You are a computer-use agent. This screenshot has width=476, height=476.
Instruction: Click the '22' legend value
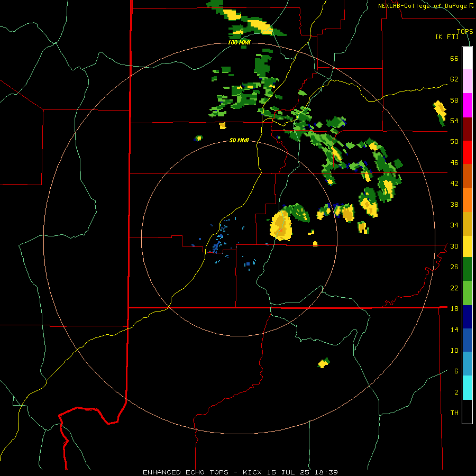[x=454, y=288]
